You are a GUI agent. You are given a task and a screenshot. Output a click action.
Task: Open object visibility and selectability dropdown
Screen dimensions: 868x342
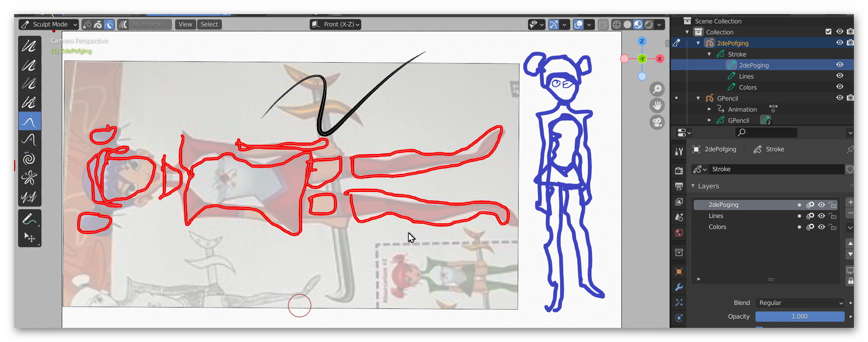[537, 24]
